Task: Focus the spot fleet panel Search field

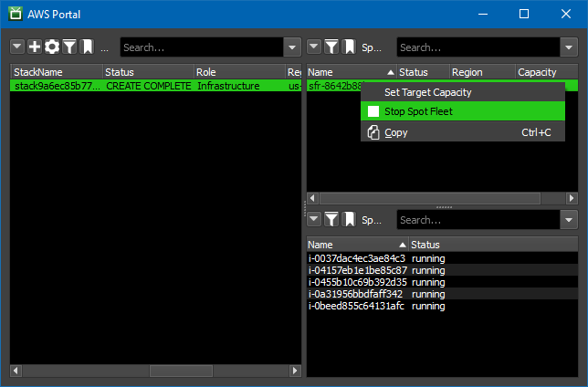Action: [478, 47]
